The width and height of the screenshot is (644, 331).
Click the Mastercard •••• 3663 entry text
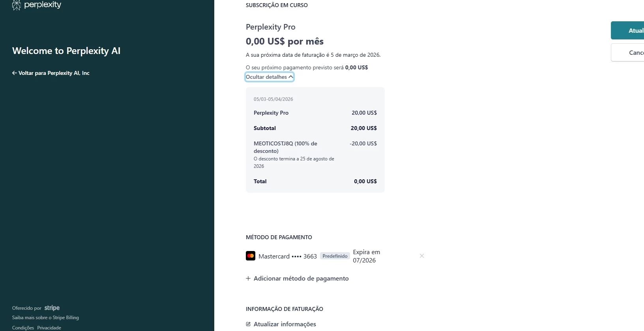click(288, 257)
